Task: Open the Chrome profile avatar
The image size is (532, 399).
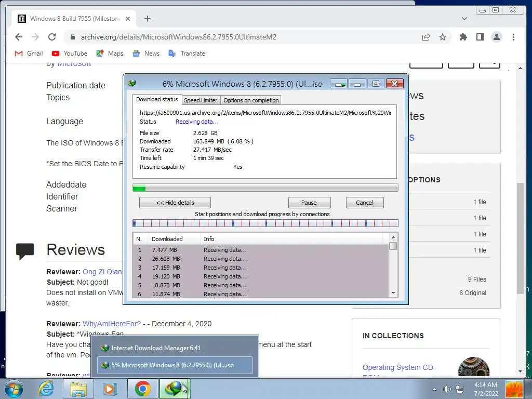Action: tap(496, 37)
